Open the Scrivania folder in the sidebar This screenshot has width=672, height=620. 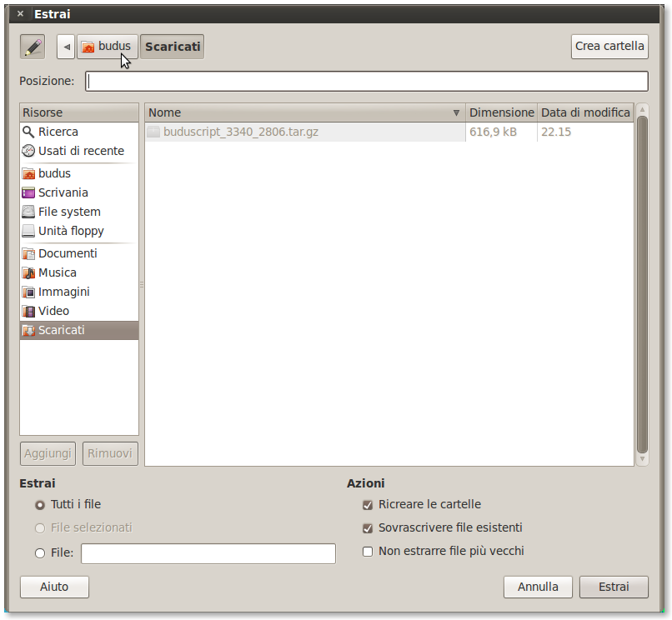pos(63,192)
